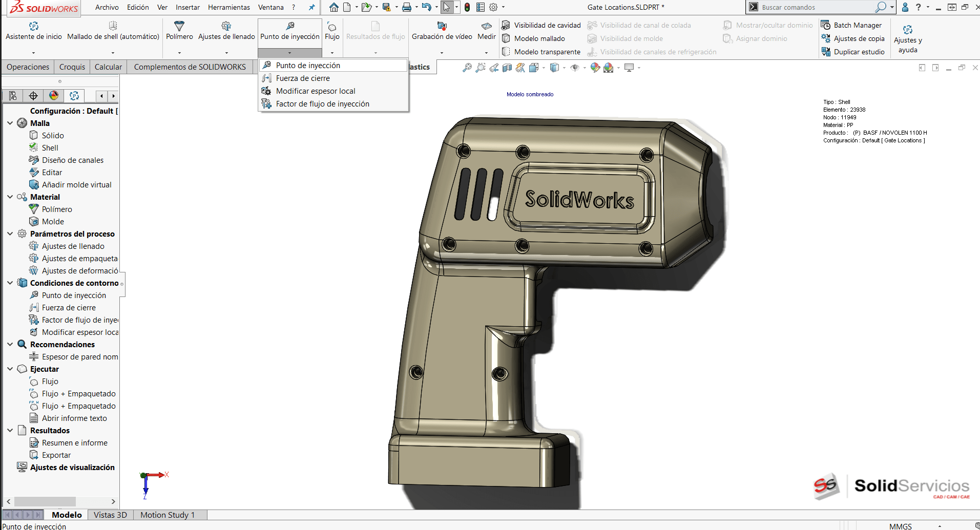Collapse Condiciones de contorno node
980x530 pixels.
10,283
